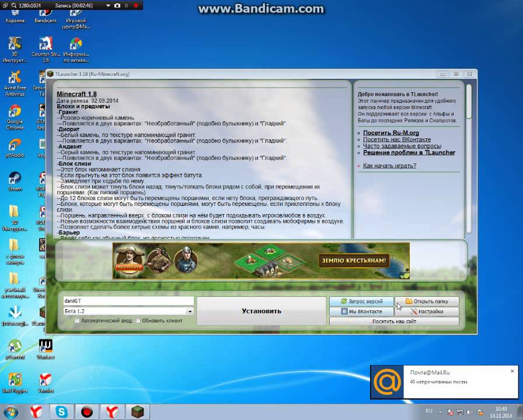
Task: Open the 3D Инструктор folder icon
Action: tap(15, 218)
